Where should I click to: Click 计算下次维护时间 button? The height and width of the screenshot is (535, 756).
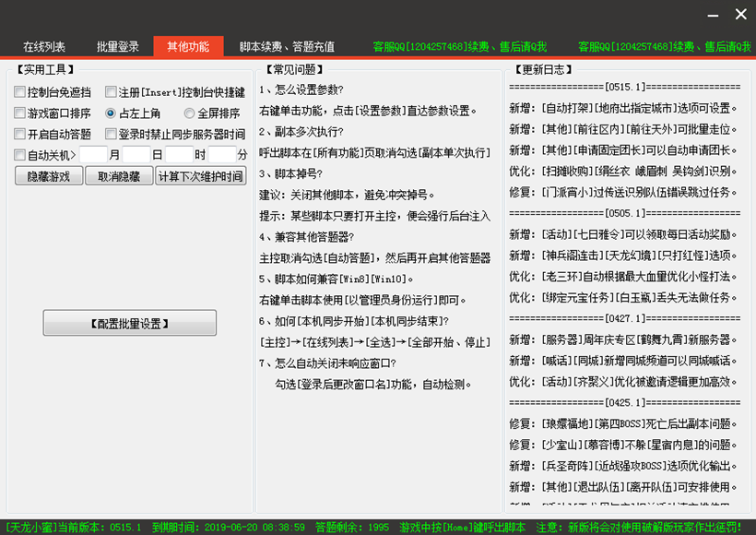pos(200,176)
